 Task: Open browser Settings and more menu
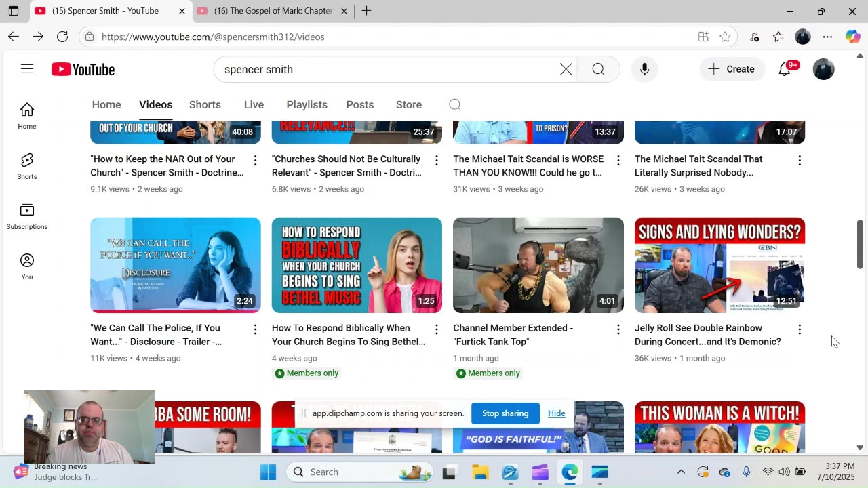tap(827, 37)
